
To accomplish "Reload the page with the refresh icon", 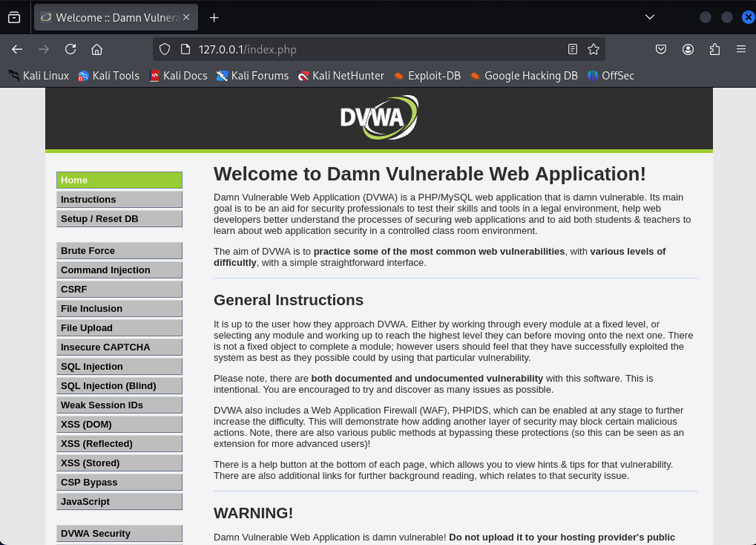I will (x=71, y=49).
